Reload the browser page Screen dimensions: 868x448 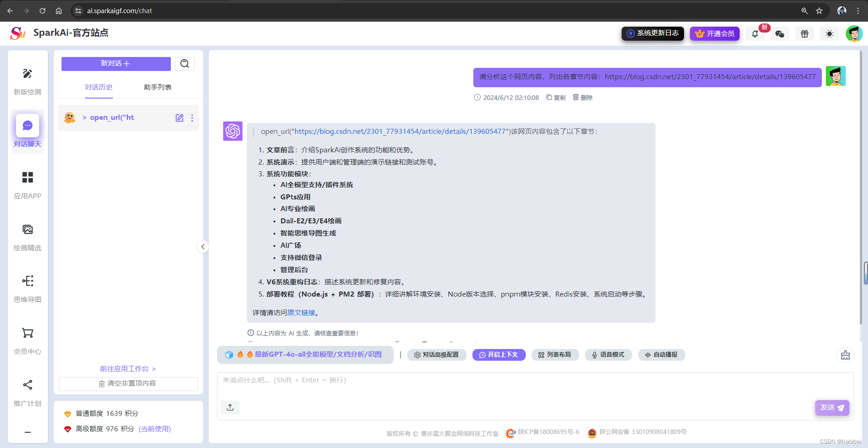coord(42,11)
